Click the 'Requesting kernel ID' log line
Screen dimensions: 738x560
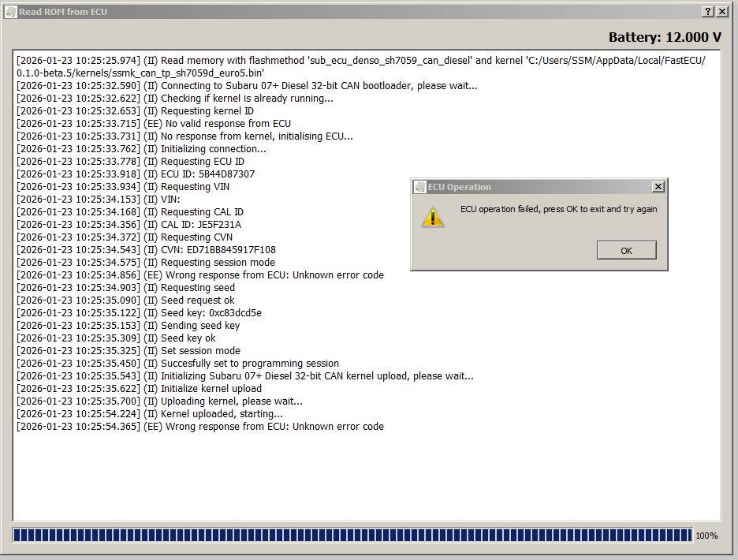point(135,110)
